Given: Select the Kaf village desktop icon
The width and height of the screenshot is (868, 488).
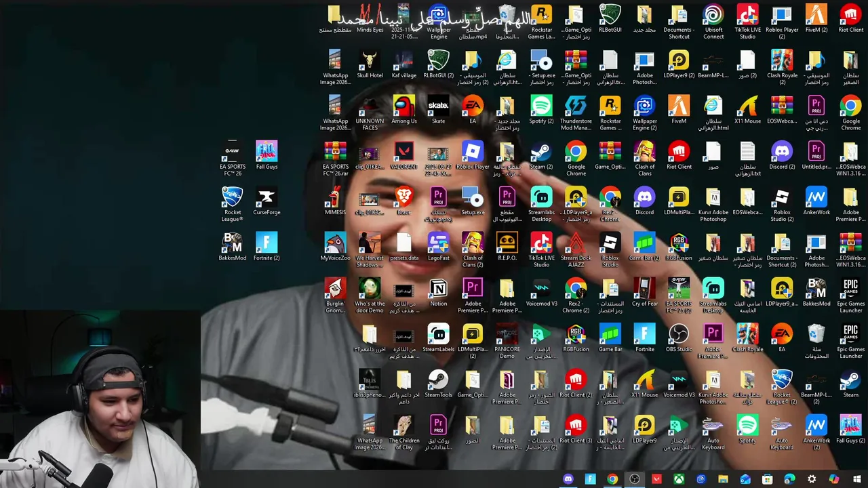Looking at the screenshot, I should point(404,64).
